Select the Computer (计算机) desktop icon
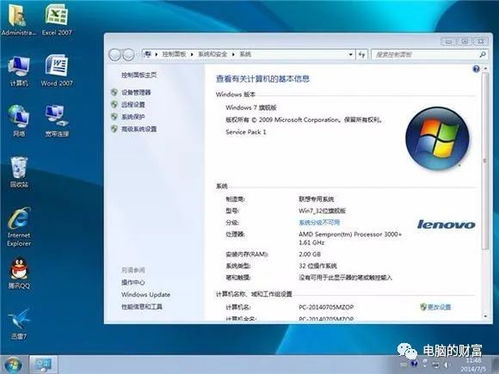 coord(19,71)
